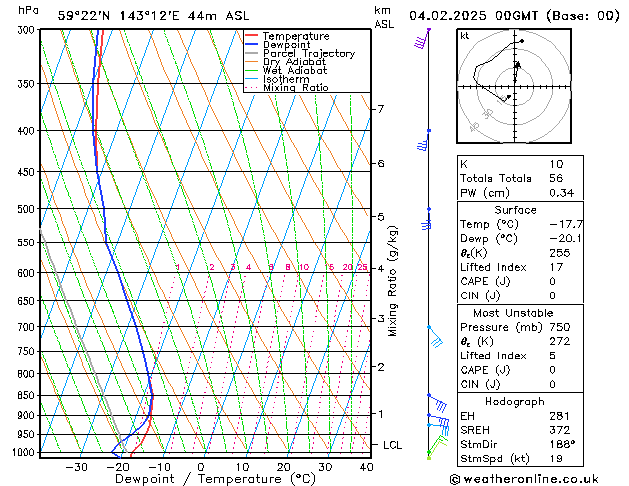The image size is (629, 486).
Task: Click the LCL level marker label
Action: pyautogui.click(x=392, y=445)
